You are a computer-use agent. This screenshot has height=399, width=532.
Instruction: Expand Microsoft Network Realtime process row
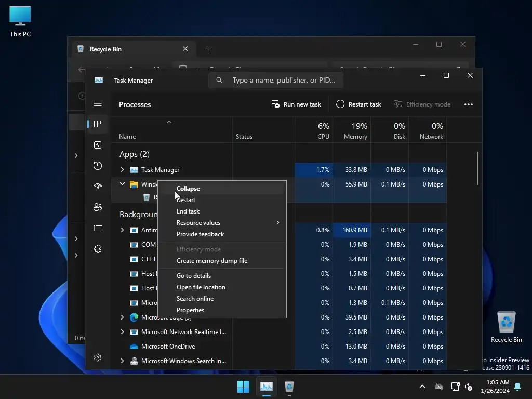click(122, 332)
